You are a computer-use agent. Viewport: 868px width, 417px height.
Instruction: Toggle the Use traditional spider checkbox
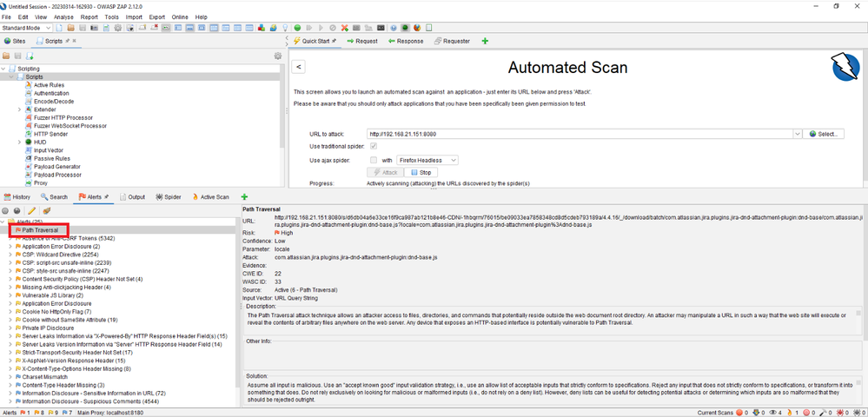[x=374, y=146]
